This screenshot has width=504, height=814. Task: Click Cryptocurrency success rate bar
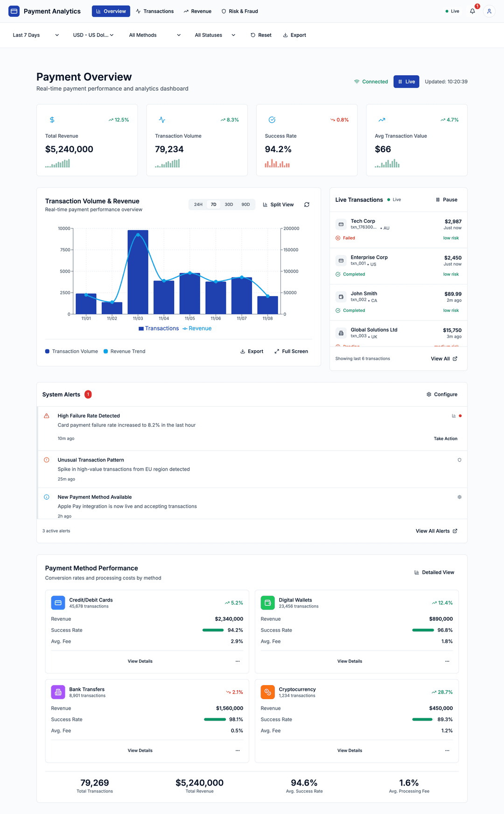pos(422,719)
